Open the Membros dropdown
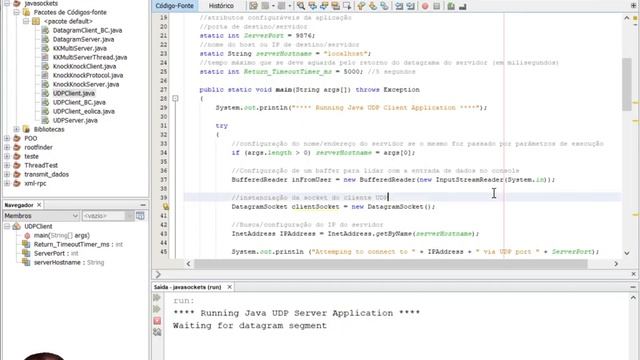 41,216
